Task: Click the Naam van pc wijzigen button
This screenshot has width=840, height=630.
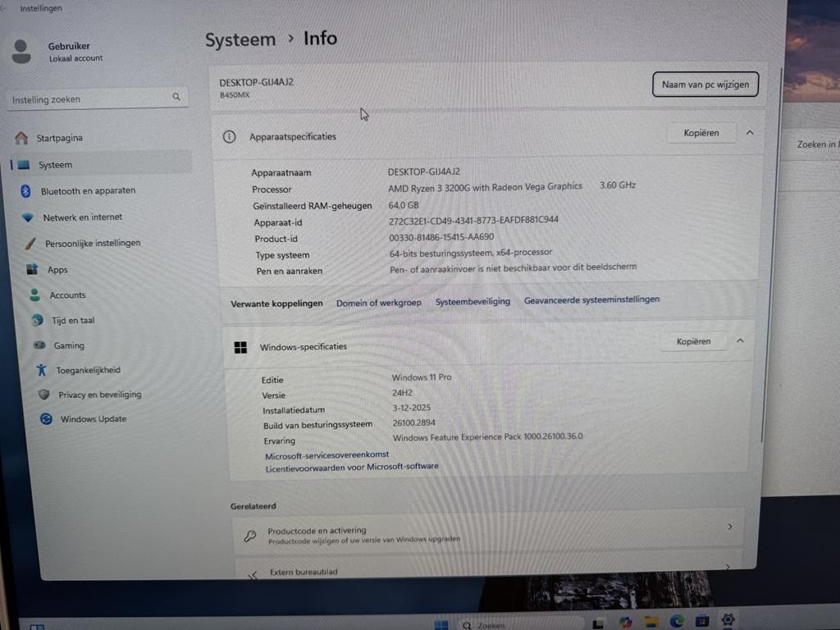Action: point(705,84)
